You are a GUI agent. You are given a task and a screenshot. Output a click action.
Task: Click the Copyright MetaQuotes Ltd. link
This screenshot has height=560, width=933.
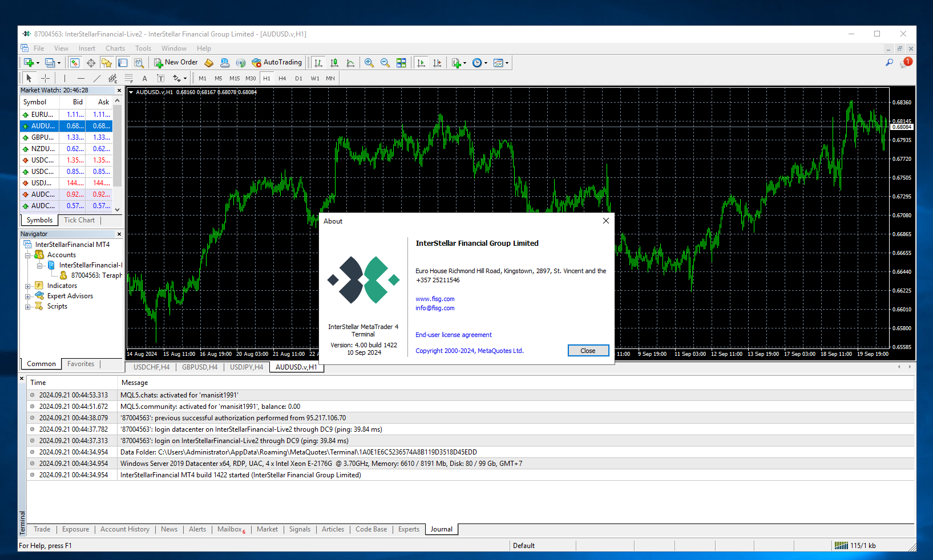[470, 351]
